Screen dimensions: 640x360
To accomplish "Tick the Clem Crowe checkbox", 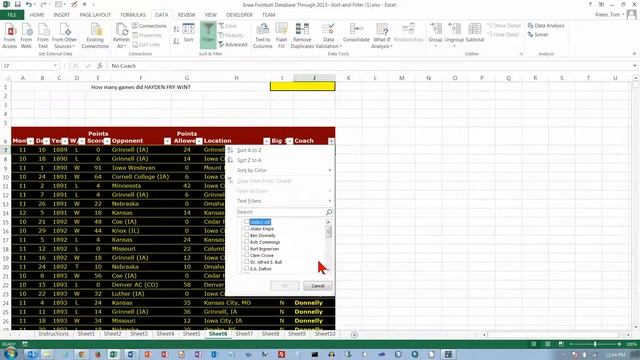I will [x=247, y=255].
